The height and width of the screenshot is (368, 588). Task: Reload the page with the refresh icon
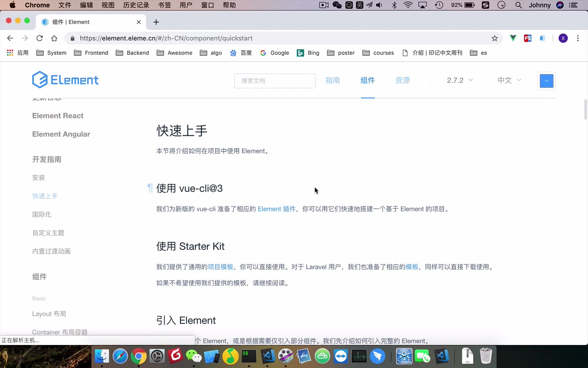tap(40, 38)
